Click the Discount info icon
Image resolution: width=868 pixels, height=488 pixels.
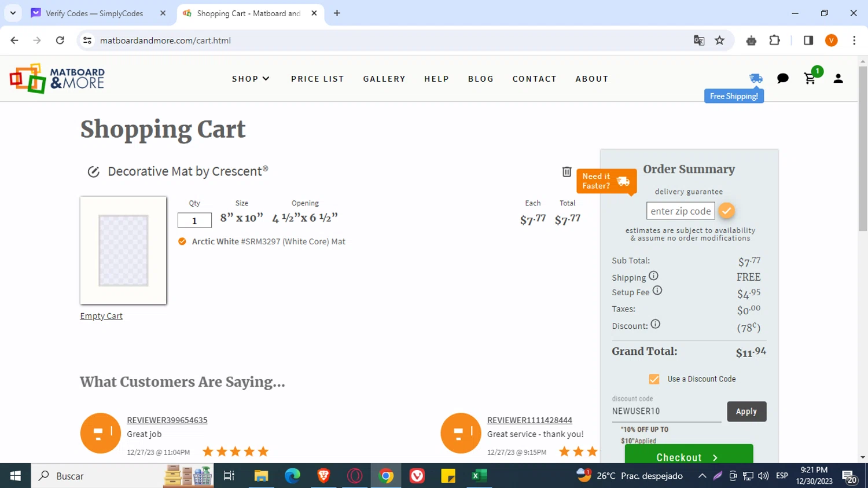point(655,324)
